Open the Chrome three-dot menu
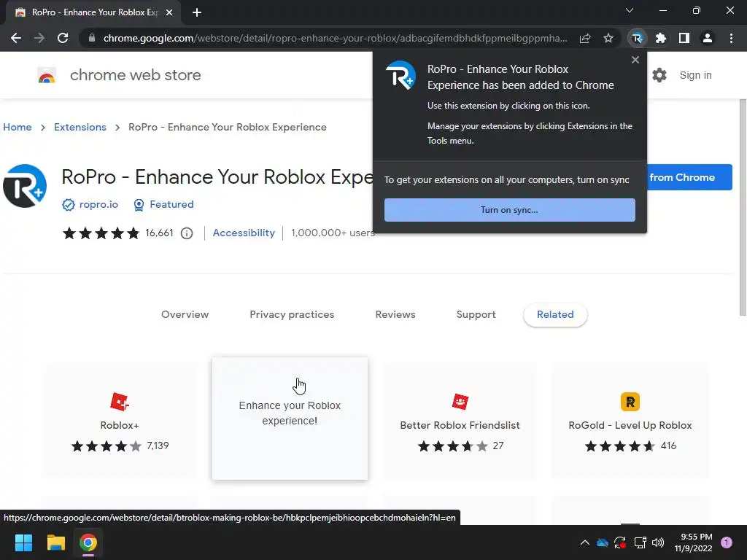This screenshot has height=560, width=747. [731, 38]
